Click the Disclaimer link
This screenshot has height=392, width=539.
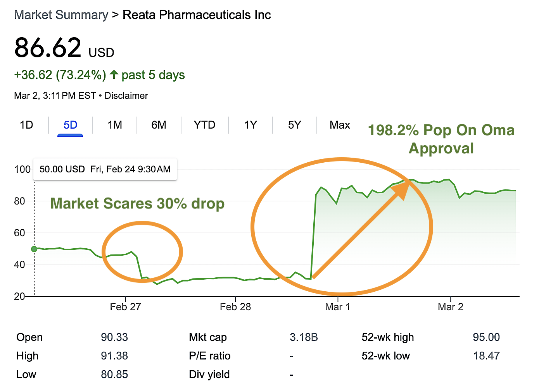126,96
